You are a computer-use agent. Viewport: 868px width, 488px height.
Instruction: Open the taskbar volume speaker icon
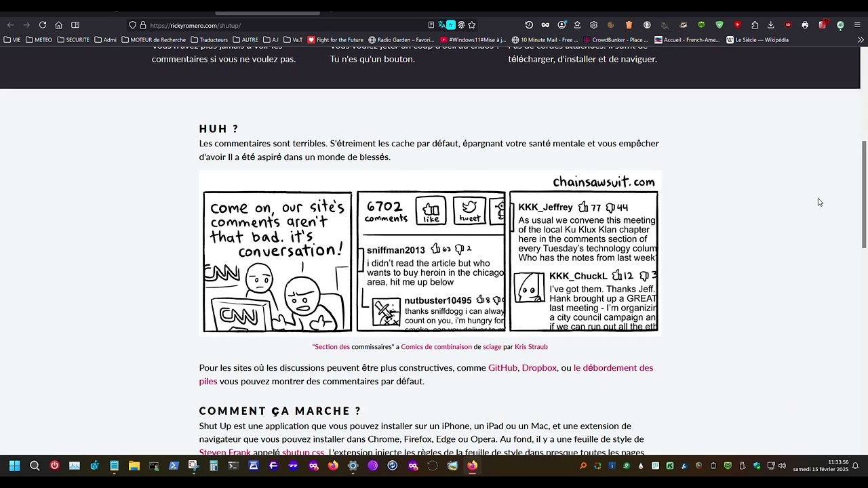pyautogui.click(x=782, y=466)
